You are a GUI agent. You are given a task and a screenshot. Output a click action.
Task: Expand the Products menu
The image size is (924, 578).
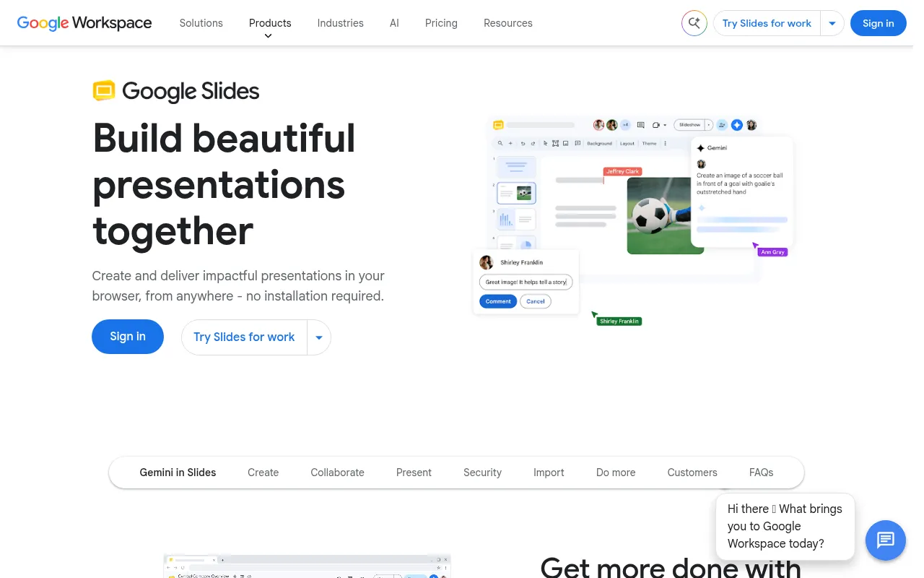[x=270, y=23]
